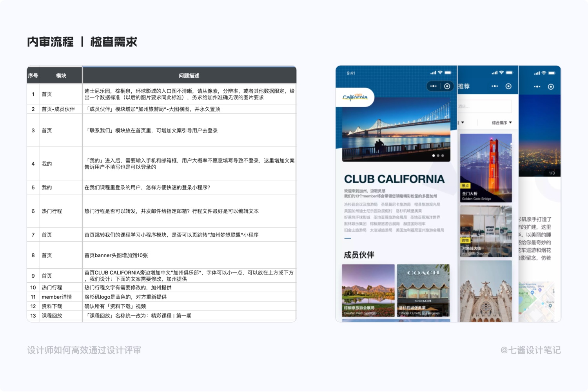Click the Wi-Fi icon in the 9:41 status bar
The image size is (588, 392).
click(x=440, y=73)
